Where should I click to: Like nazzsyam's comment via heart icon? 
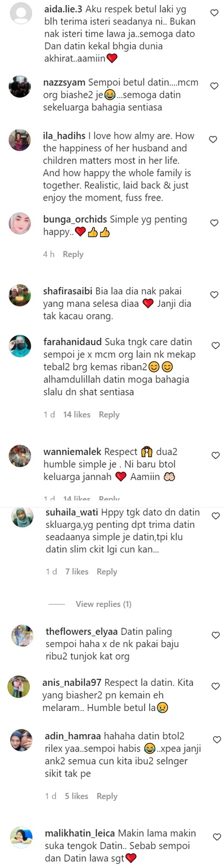[x=214, y=86]
